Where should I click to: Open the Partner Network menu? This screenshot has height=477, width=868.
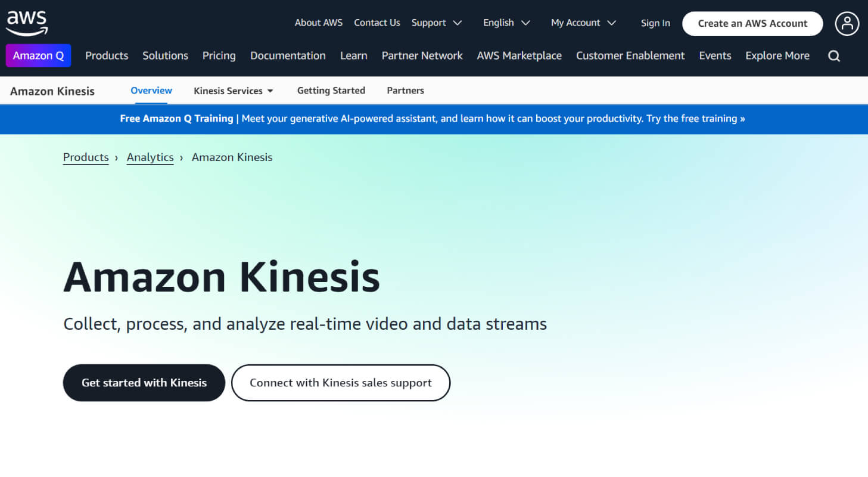[x=422, y=55]
